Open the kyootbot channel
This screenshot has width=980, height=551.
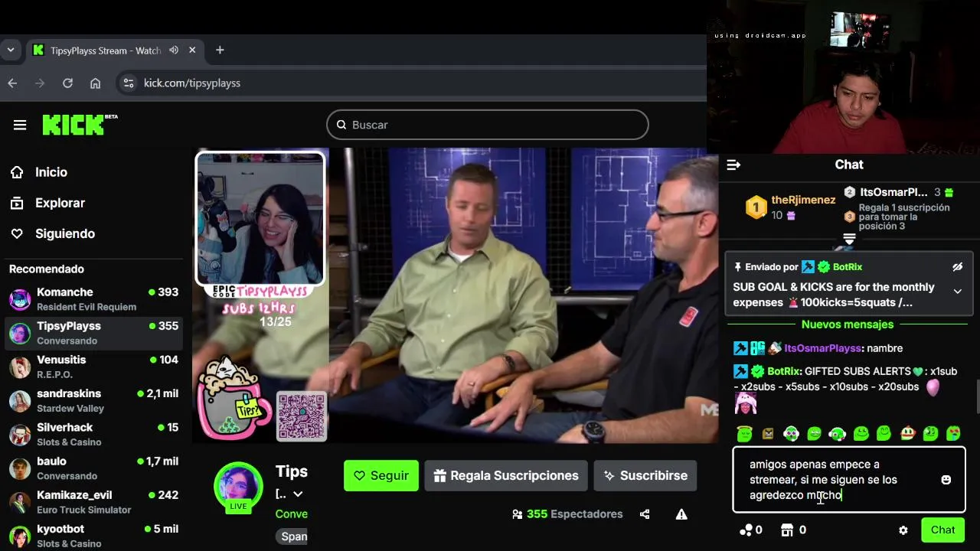[93, 535]
